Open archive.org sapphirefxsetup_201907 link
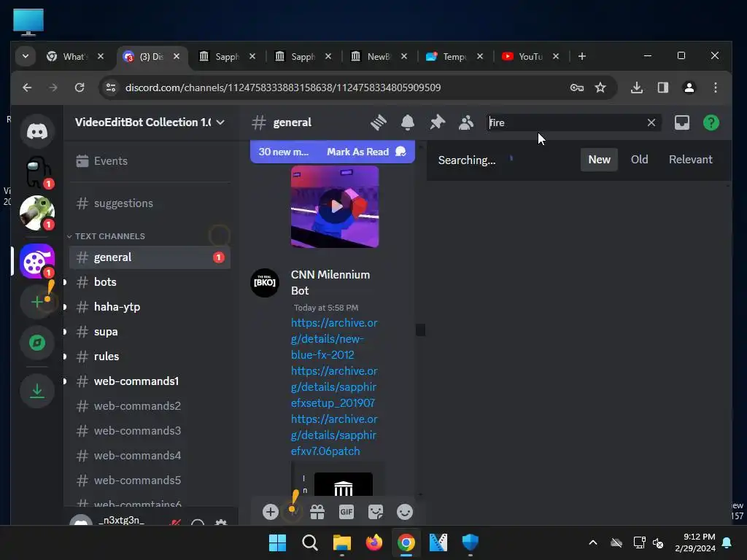Viewport: 747px width, 560px height. (x=334, y=386)
